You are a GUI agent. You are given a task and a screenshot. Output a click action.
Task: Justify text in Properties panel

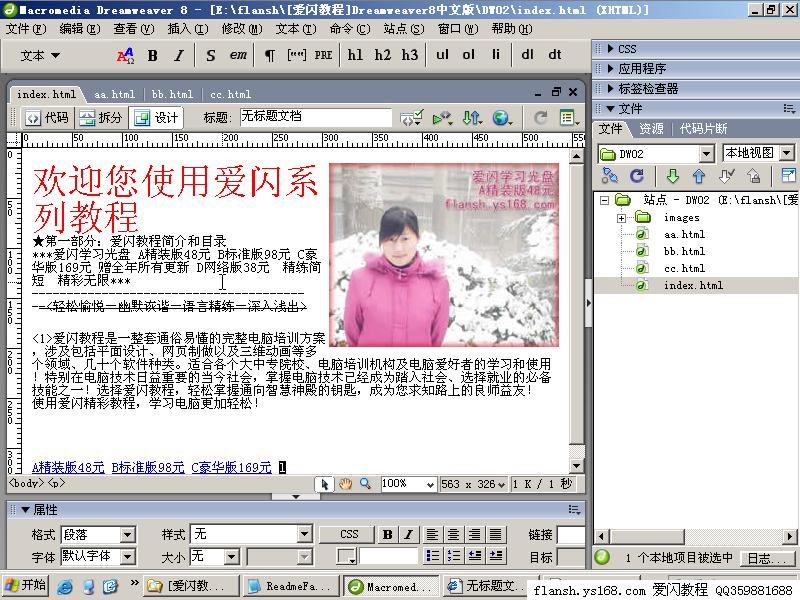495,535
